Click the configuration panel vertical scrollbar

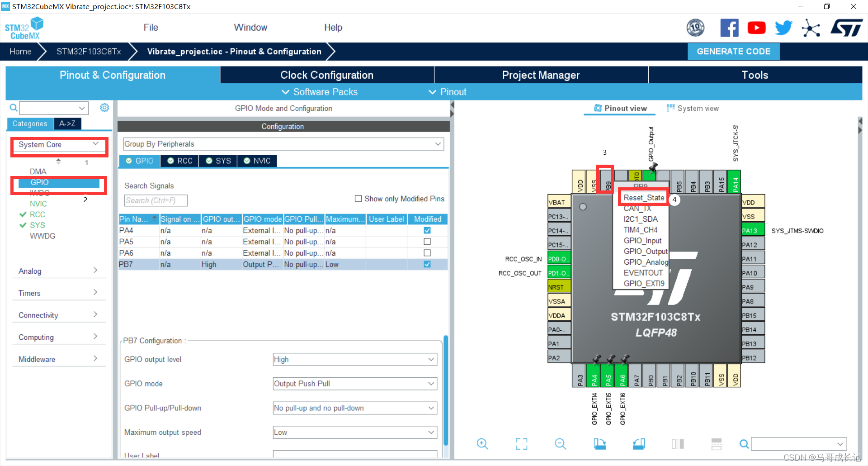pyautogui.click(x=446, y=390)
